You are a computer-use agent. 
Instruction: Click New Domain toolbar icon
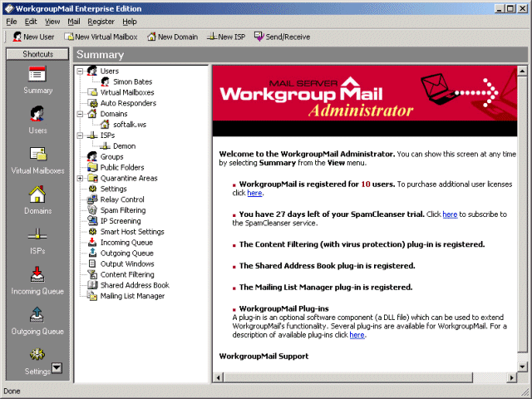(x=173, y=37)
